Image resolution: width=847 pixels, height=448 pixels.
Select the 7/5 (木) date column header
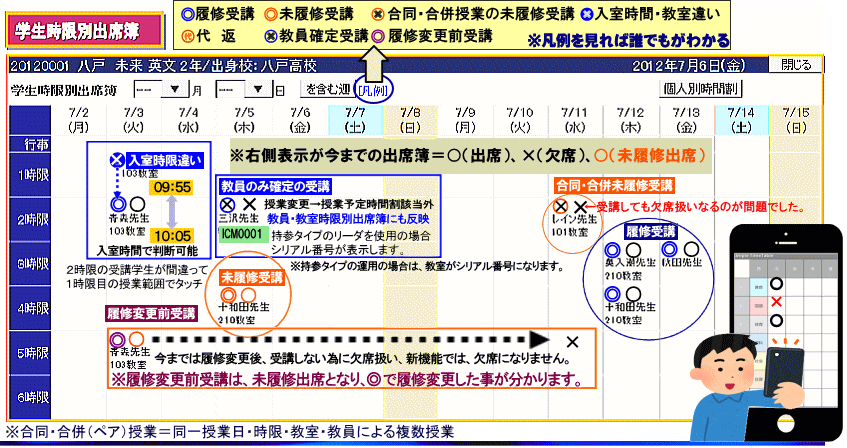pyautogui.click(x=244, y=120)
